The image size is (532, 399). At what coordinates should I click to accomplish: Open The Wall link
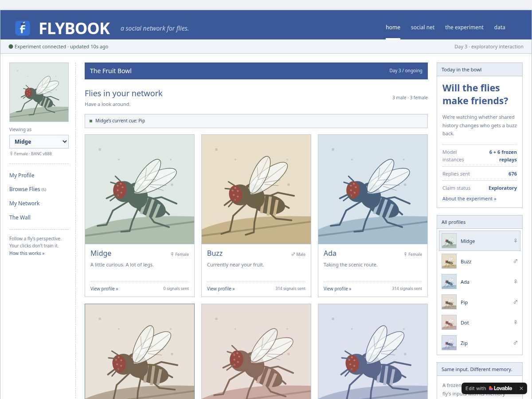point(20,217)
